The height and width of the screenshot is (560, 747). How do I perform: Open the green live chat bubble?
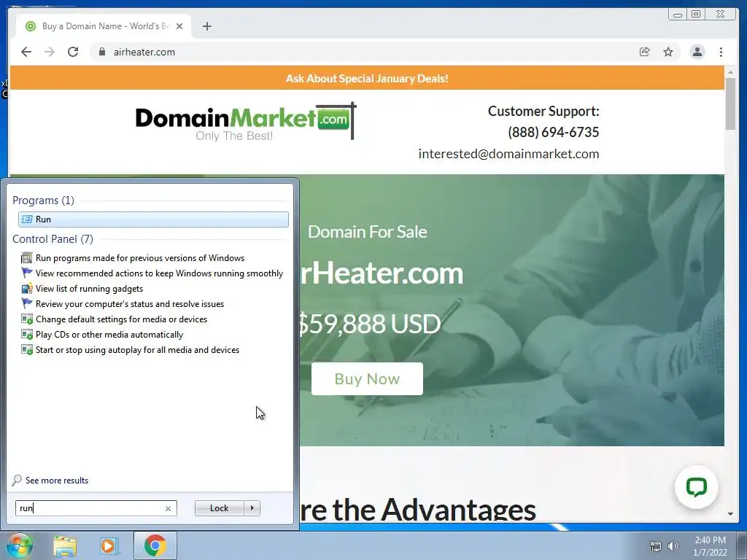pyautogui.click(x=696, y=486)
